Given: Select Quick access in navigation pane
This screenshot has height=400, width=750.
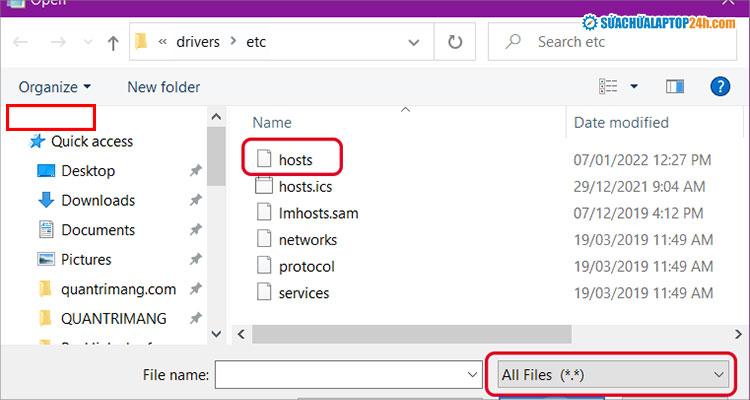Looking at the screenshot, I should (92, 142).
